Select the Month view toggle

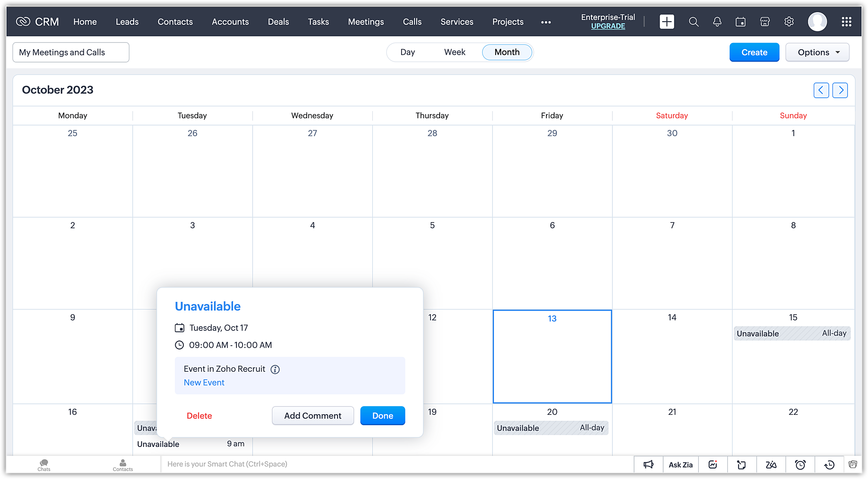click(507, 52)
